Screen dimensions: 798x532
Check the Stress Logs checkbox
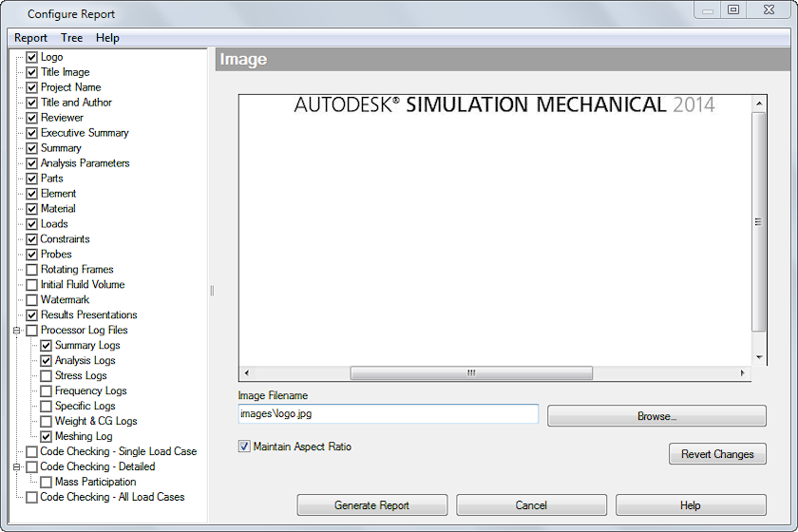46,375
